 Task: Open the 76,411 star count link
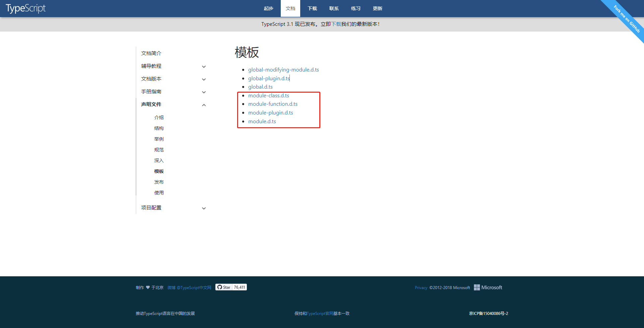[x=239, y=287]
